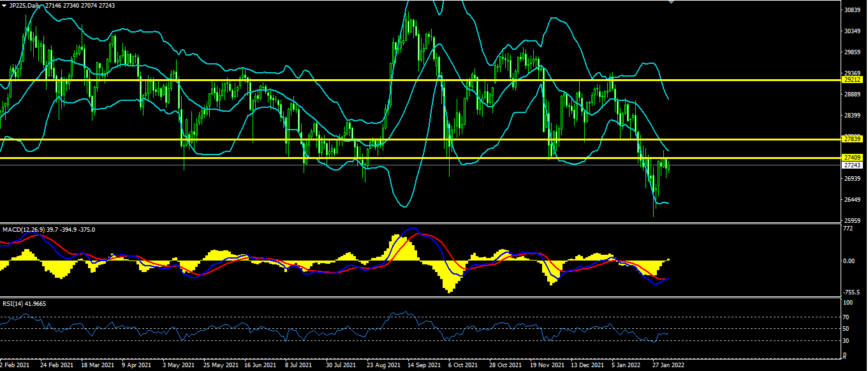Click the MACD(12,26,9) indicator label

pyautogui.click(x=24, y=229)
